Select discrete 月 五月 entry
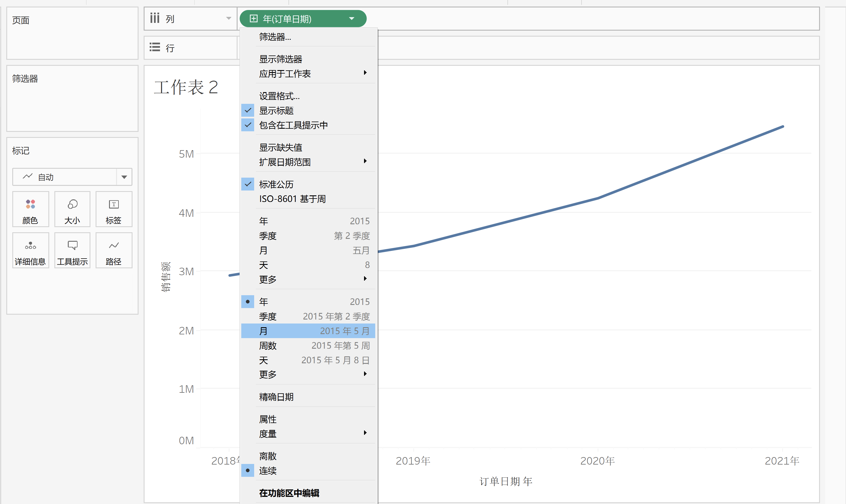 [x=308, y=250]
